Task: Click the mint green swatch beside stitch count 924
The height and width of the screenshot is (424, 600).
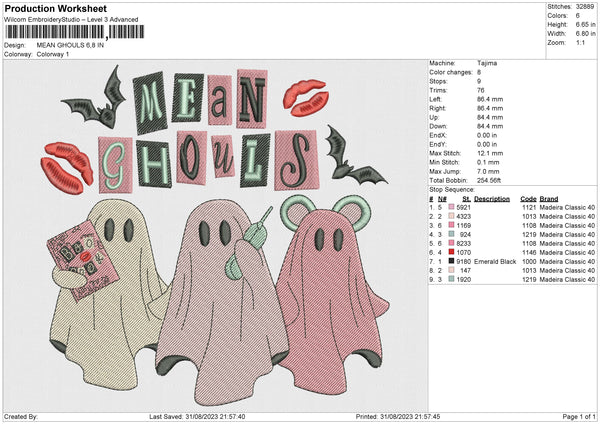Action: (x=452, y=234)
